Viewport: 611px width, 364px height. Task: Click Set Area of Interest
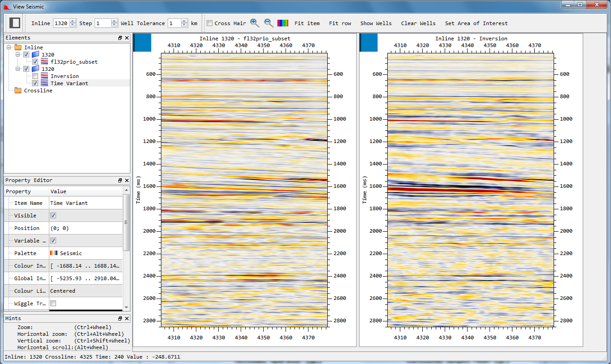[x=477, y=23]
